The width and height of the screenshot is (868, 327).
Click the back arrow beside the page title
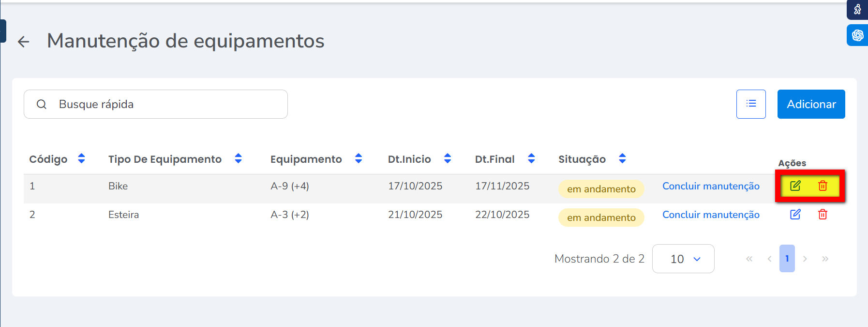23,42
